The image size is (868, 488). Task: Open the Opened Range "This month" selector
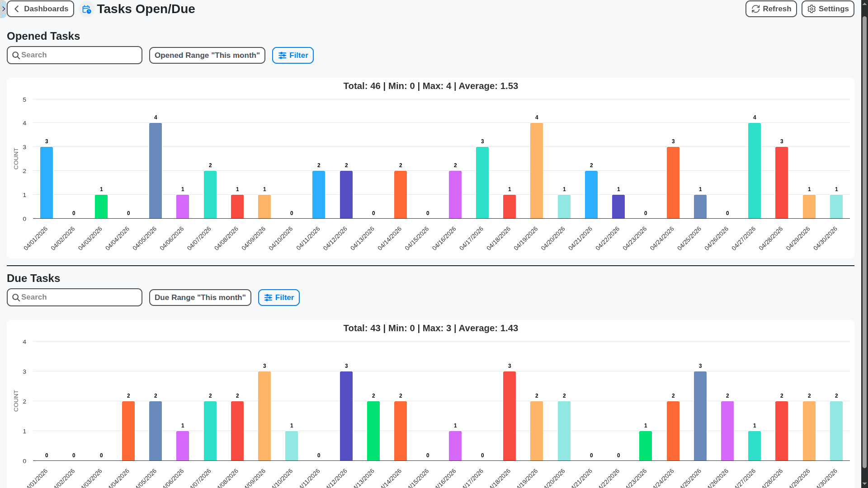coord(207,55)
